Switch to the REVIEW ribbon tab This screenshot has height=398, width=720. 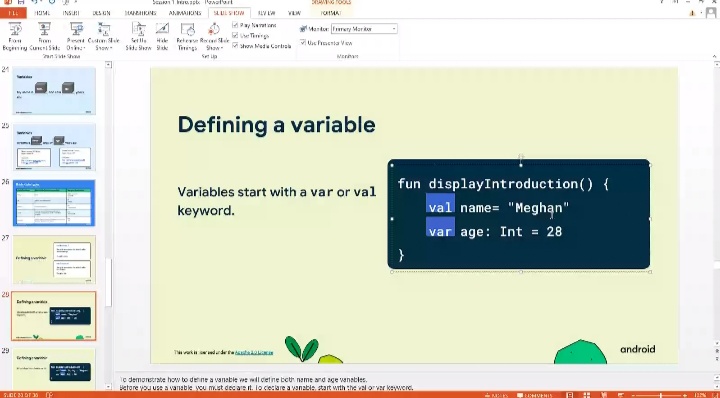click(266, 13)
